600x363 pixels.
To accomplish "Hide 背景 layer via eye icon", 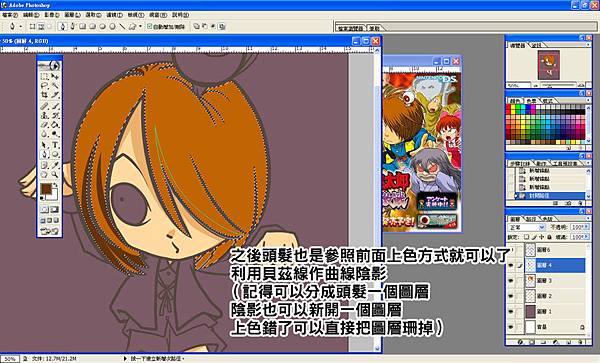I will [x=511, y=327].
